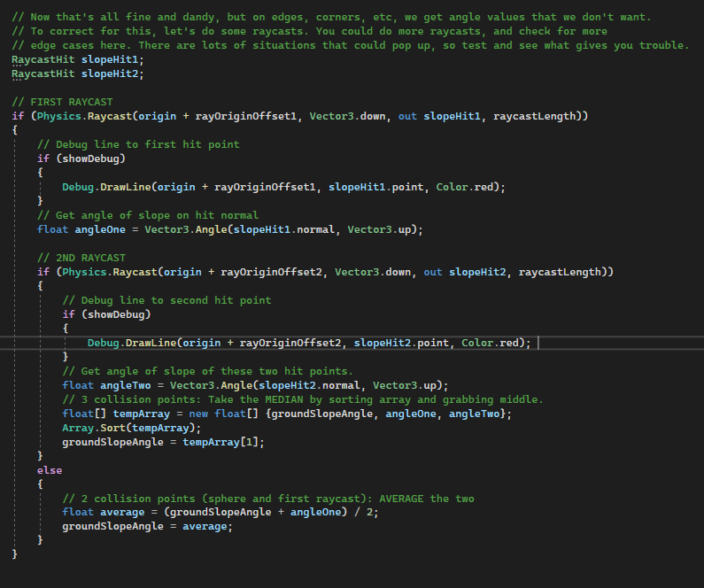This screenshot has height=588, width=704.
Task: Click "showDebug" under the first hit point comment
Action: click(x=90, y=159)
